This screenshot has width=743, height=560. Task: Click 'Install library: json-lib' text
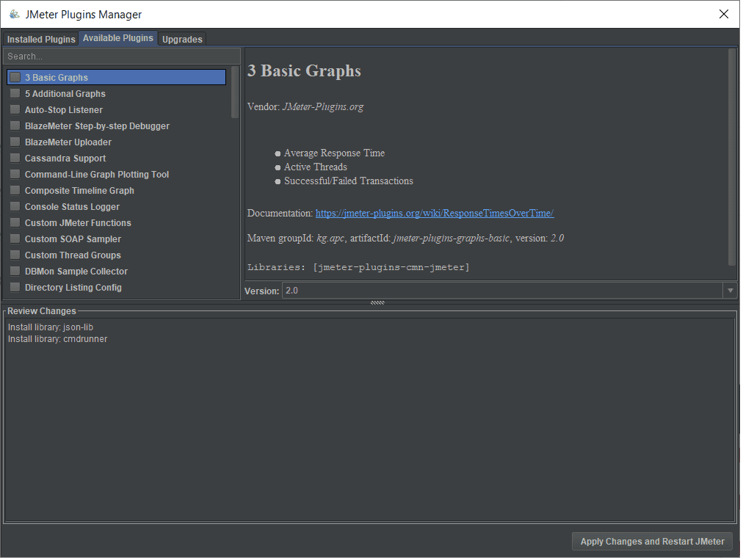[51, 327]
